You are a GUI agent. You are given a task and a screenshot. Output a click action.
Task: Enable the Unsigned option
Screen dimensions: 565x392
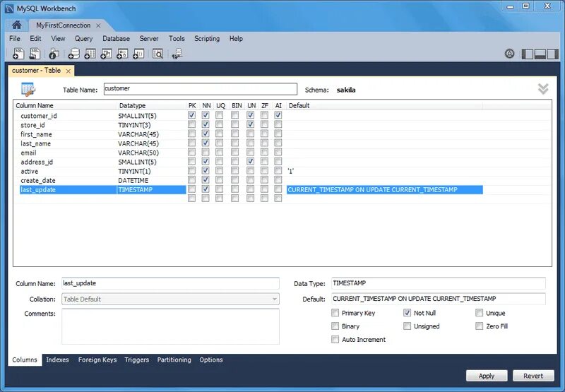[x=408, y=326]
